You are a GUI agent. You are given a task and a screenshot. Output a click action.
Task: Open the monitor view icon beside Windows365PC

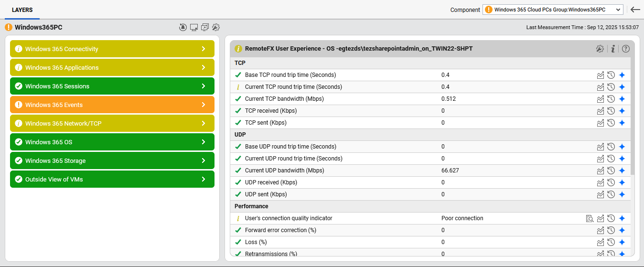(x=194, y=27)
